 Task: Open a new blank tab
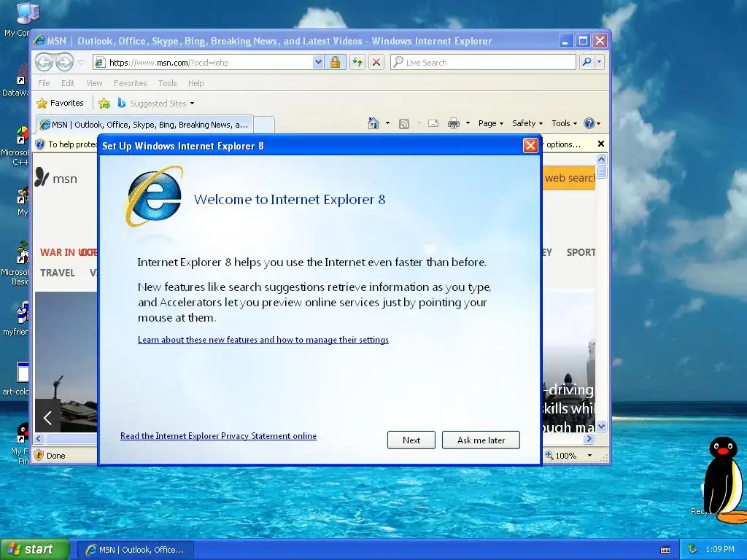(x=264, y=125)
